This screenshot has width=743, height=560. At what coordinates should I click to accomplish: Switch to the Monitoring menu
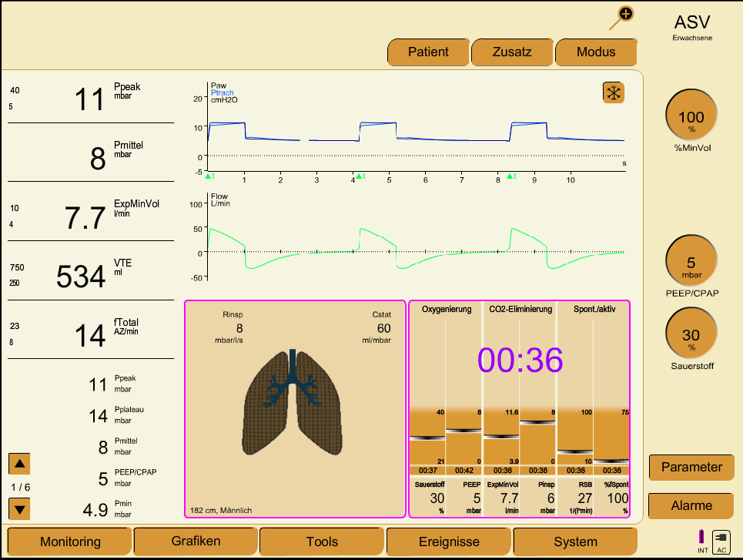pos(70,542)
